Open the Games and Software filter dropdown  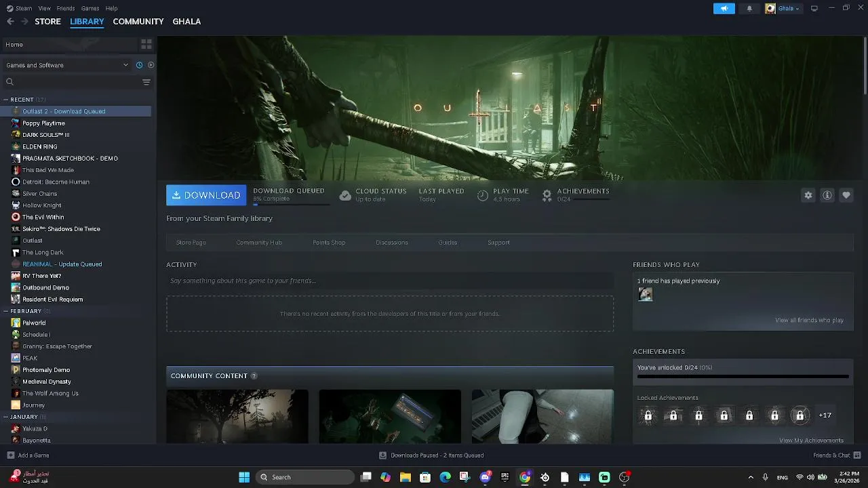pos(66,65)
